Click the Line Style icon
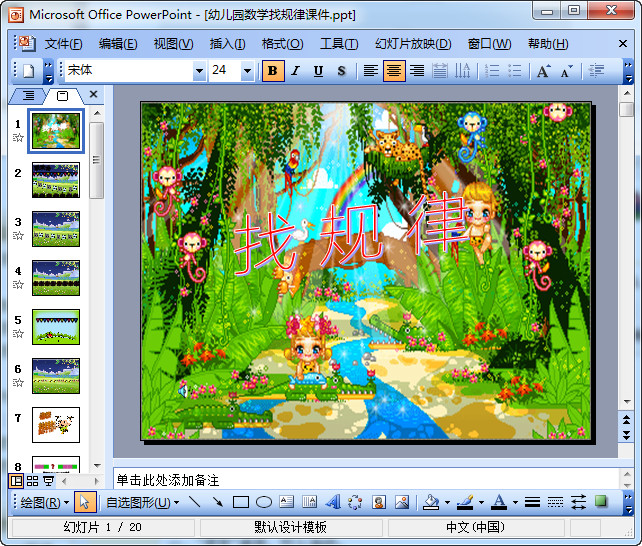This screenshot has width=642, height=546. (532, 502)
